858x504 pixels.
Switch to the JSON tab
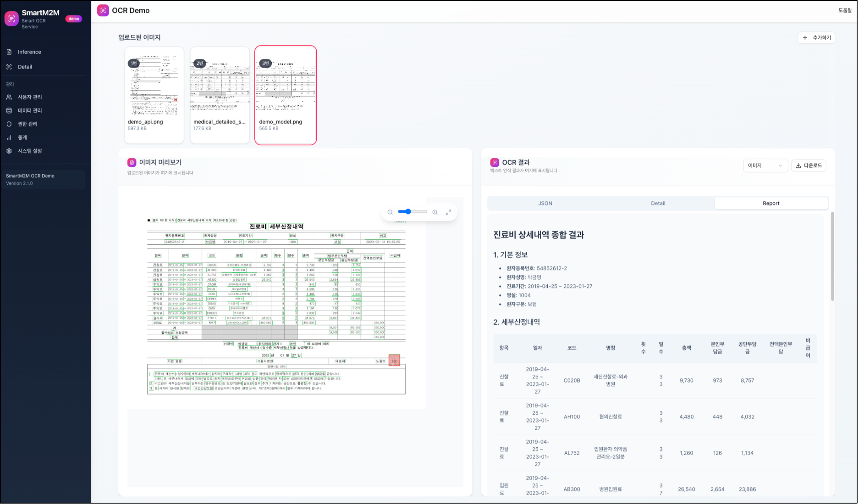click(x=545, y=203)
